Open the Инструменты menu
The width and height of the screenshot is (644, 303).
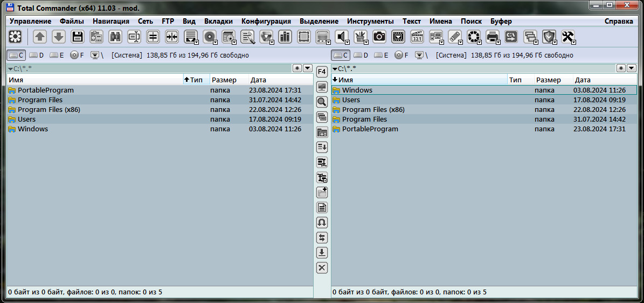click(x=370, y=22)
